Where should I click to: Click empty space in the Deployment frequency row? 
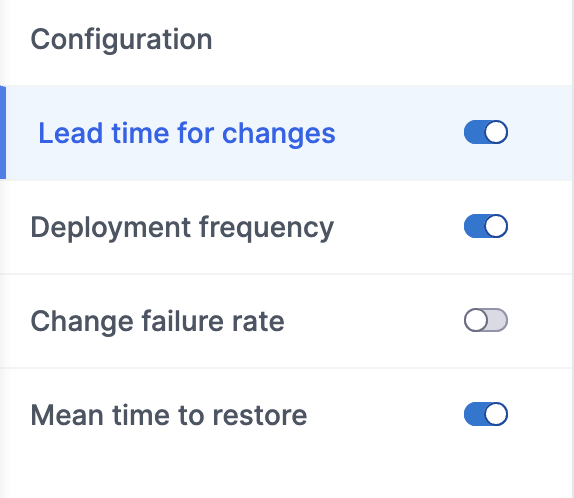399,227
